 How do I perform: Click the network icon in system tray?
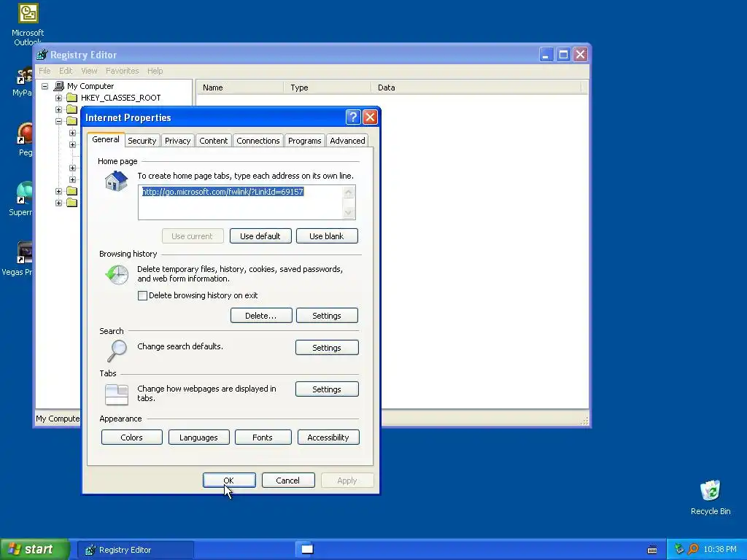click(679, 550)
